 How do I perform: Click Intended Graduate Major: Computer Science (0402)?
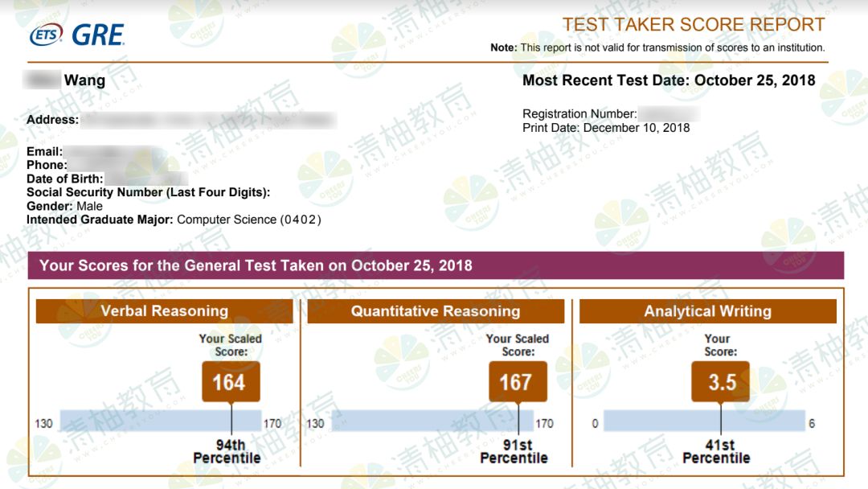[x=174, y=220]
